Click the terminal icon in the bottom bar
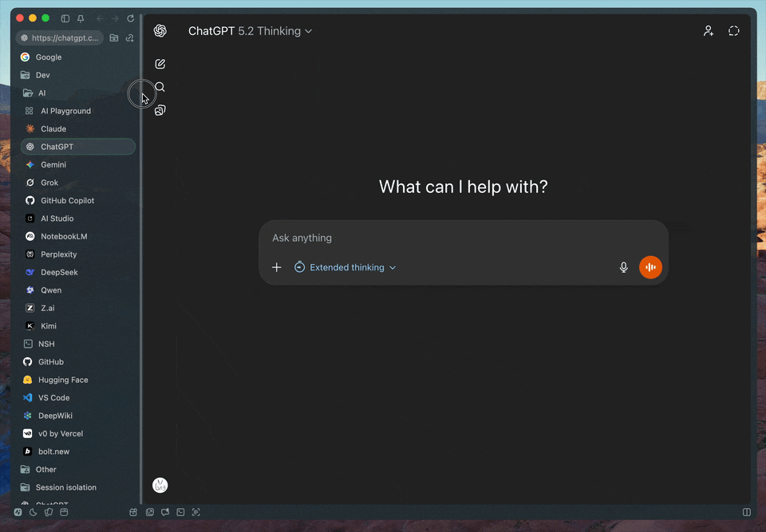This screenshot has height=532, width=766. coord(180,512)
